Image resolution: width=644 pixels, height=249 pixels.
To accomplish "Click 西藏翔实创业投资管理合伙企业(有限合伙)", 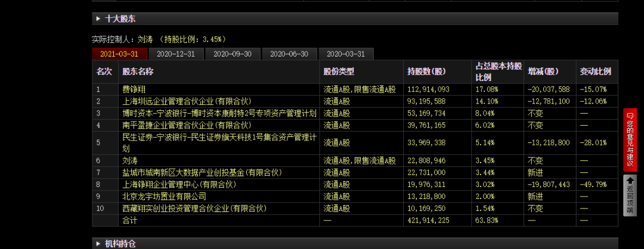I will pyautogui.click(x=194, y=208).
